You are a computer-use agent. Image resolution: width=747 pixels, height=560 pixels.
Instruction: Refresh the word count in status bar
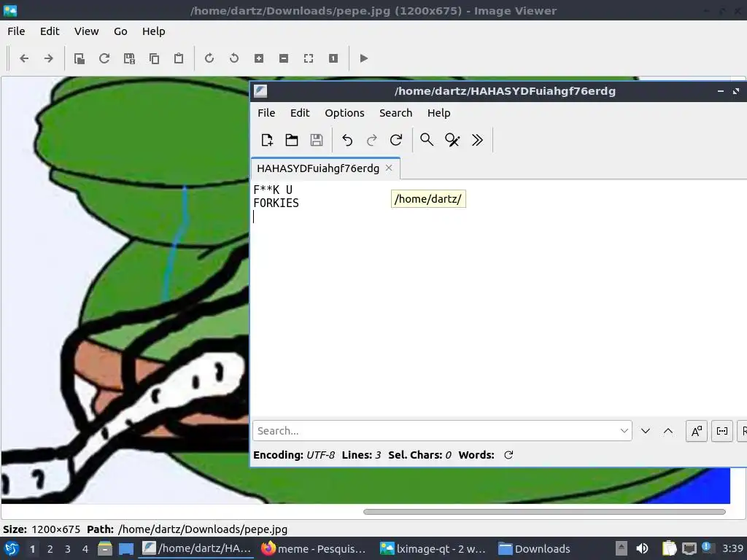tap(508, 455)
